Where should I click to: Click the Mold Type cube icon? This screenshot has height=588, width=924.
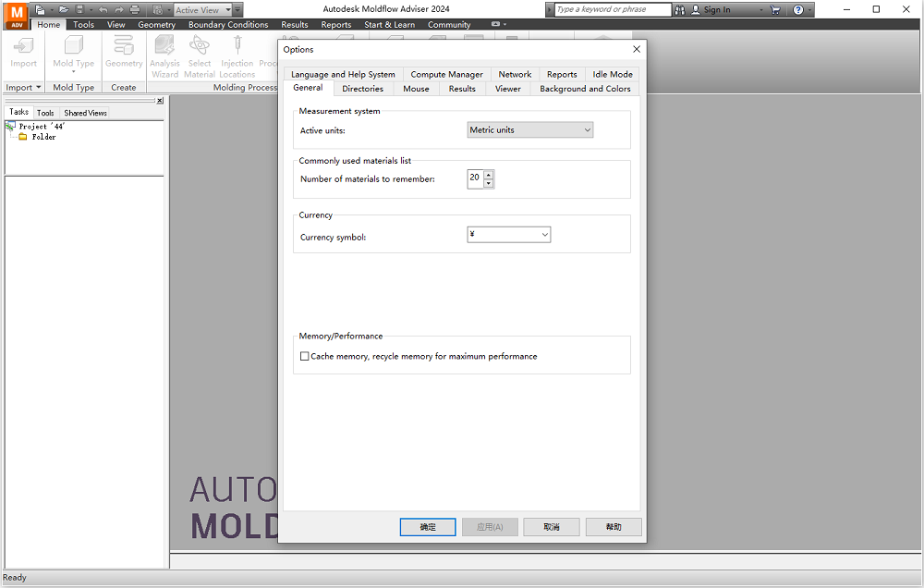74,46
